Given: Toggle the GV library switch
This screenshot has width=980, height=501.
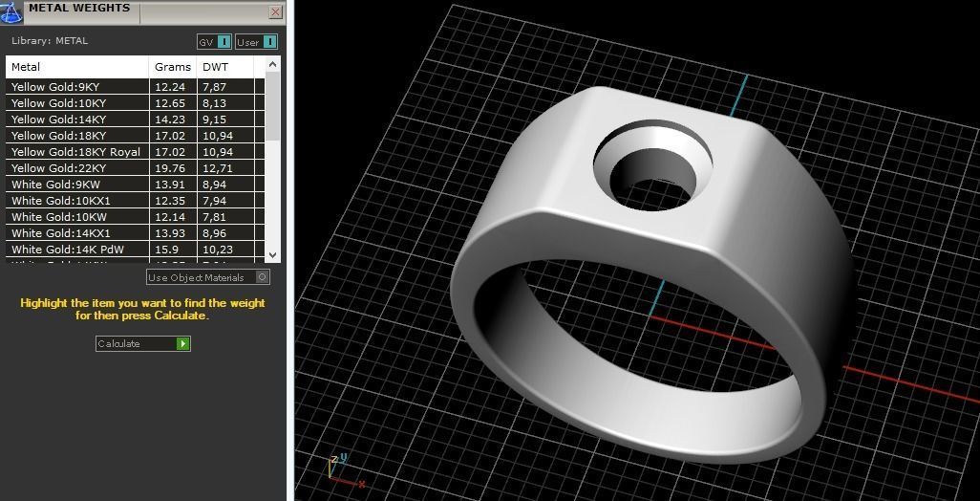Looking at the screenshot, I should (214, 42).
